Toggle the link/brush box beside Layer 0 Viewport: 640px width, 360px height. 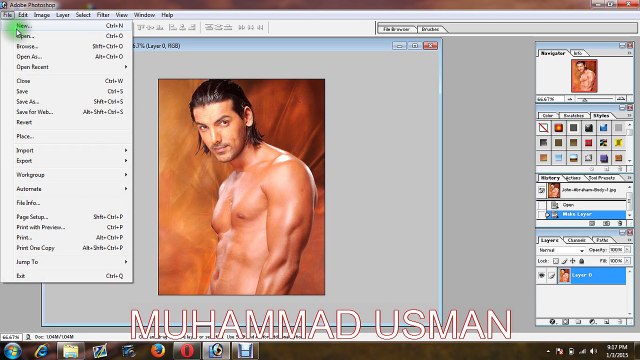click(x=551, y=276)
